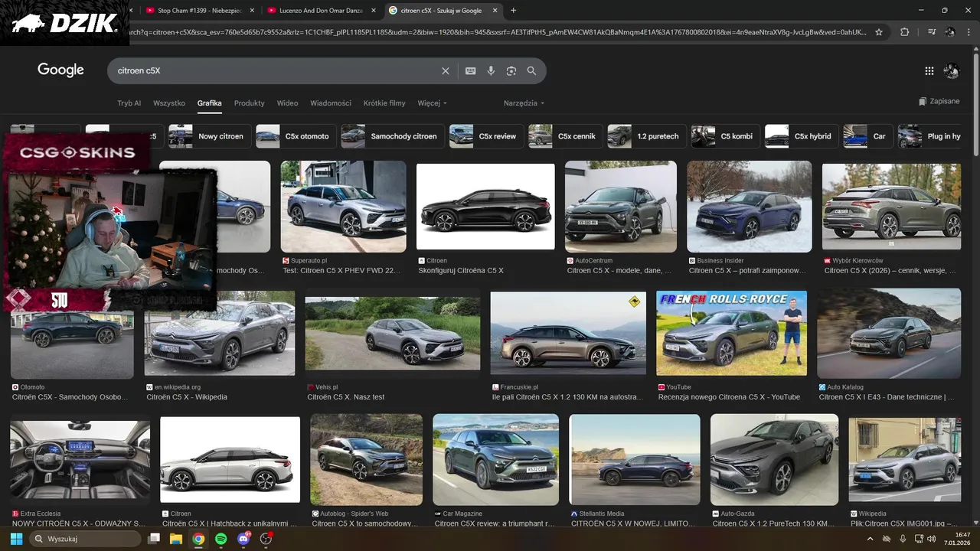Switch to the Wszystko tab
The height and width of the screenshot is (551, 980).
[169, 103]
